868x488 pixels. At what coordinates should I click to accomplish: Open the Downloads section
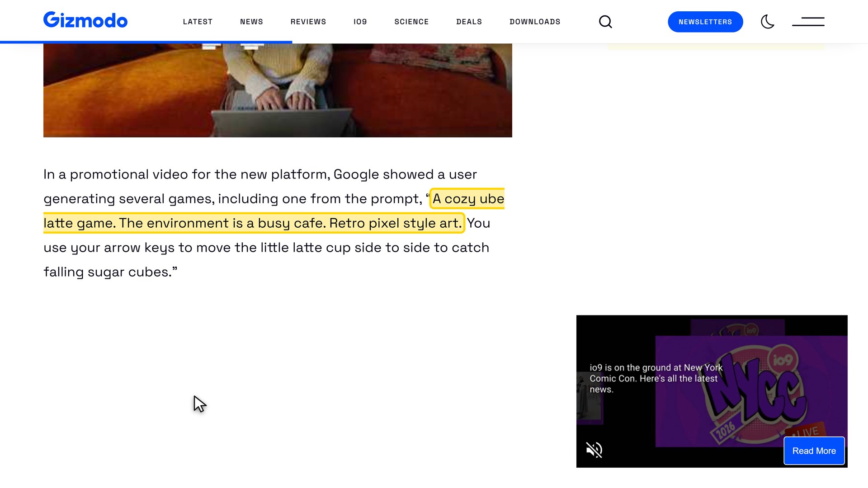[535, 22]
